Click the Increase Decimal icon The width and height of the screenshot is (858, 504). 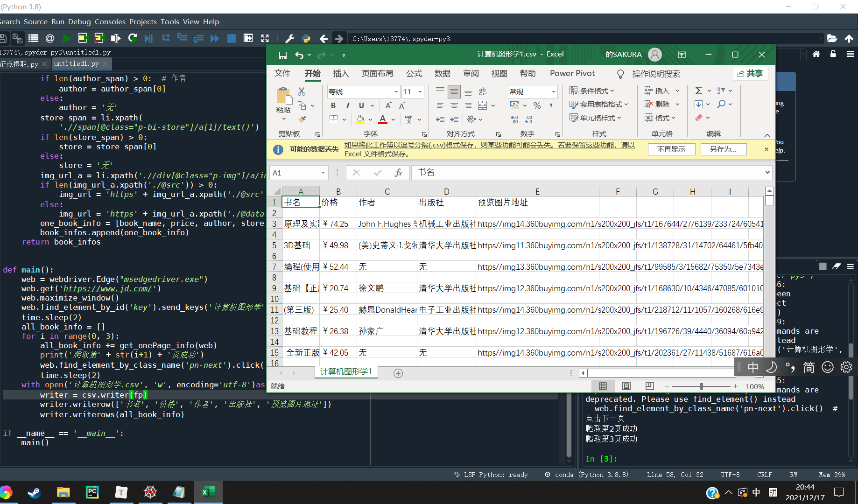point(514,119)
